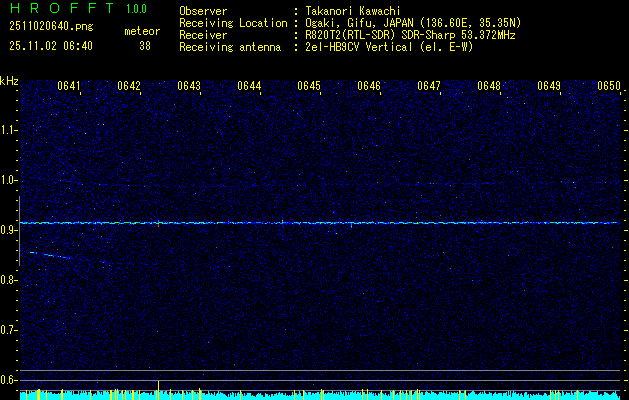Click the 0642 time marker

(129, 86)
